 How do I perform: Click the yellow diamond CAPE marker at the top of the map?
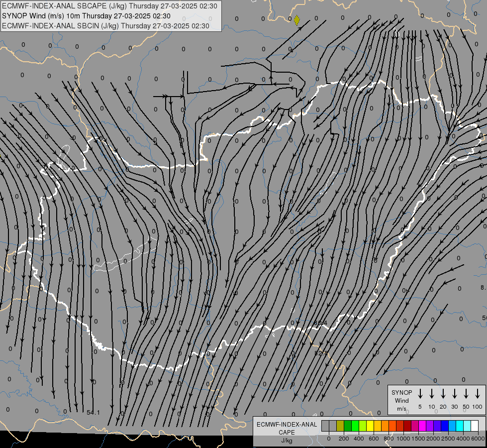pos(296,20)
